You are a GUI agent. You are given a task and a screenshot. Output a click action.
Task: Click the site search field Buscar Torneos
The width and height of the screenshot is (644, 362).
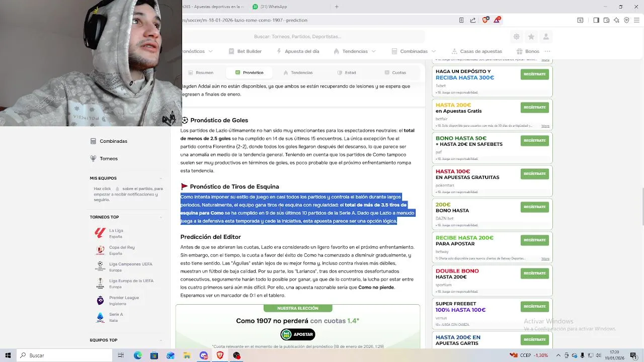[x=303, y=37]
